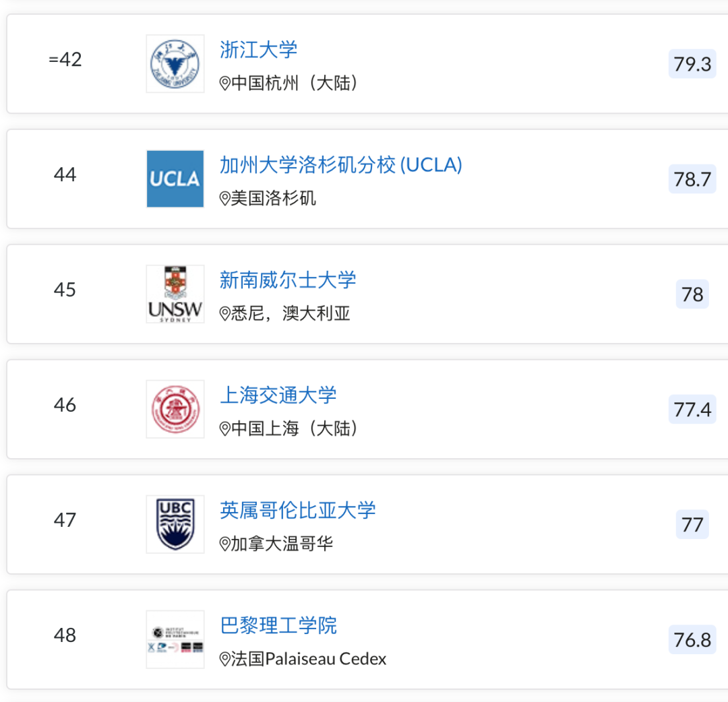Image resolution: width=728 pixels, height=702 pixels.
Task: Click the Shanghai Jiao Tong University red seal
Action: point(175,409)
